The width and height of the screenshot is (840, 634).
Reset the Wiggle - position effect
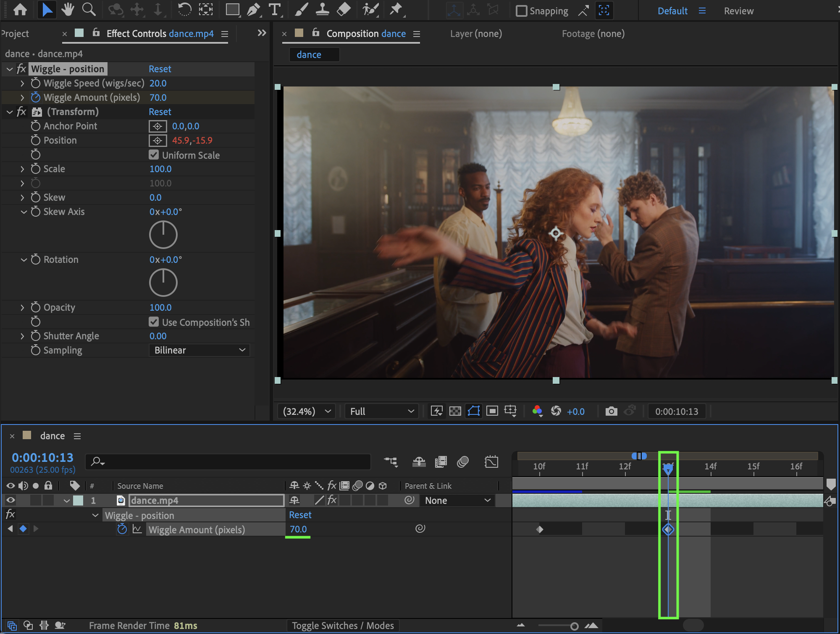(x=160, y=69)
